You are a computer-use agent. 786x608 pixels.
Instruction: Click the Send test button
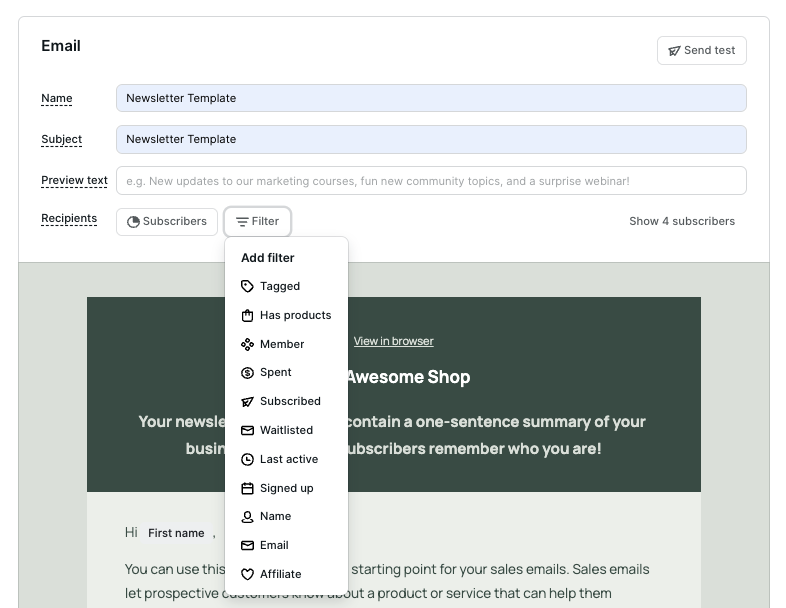(701, 51)
